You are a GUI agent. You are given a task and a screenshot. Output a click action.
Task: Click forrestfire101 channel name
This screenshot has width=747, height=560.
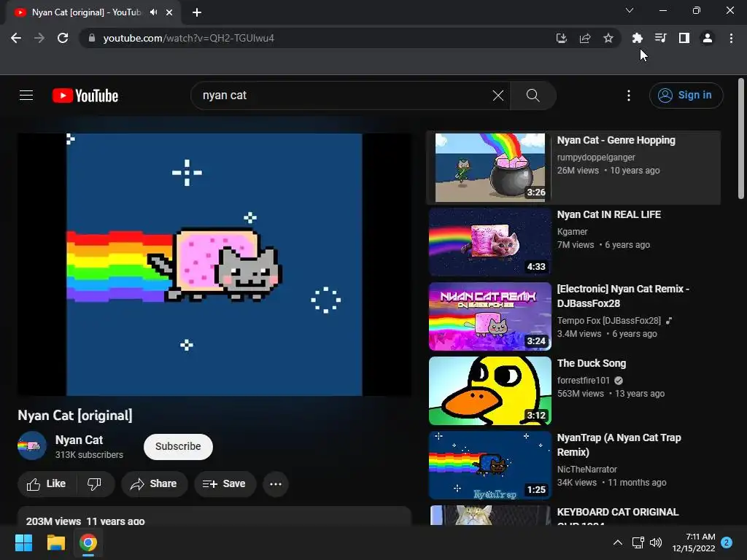(x=583, y=380)
